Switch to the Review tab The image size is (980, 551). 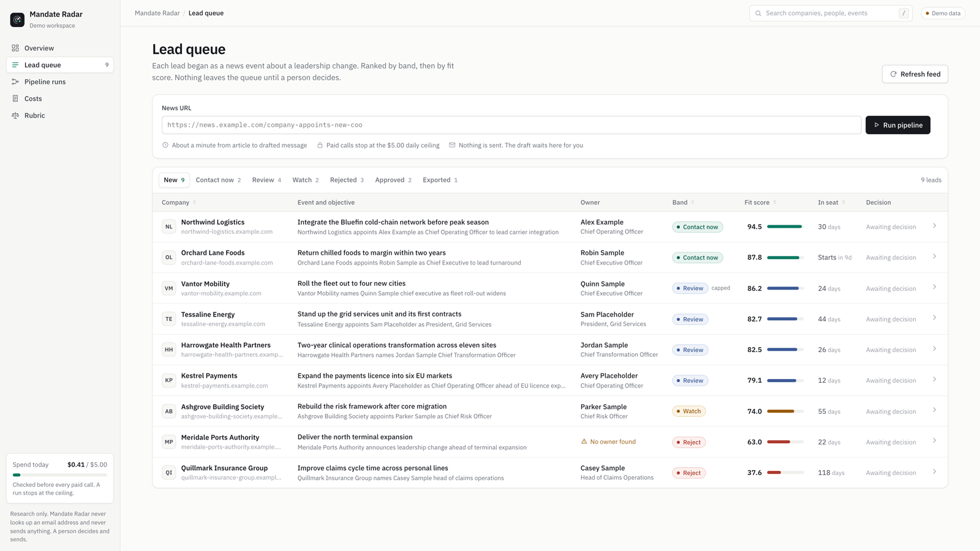tap(266, 180)
